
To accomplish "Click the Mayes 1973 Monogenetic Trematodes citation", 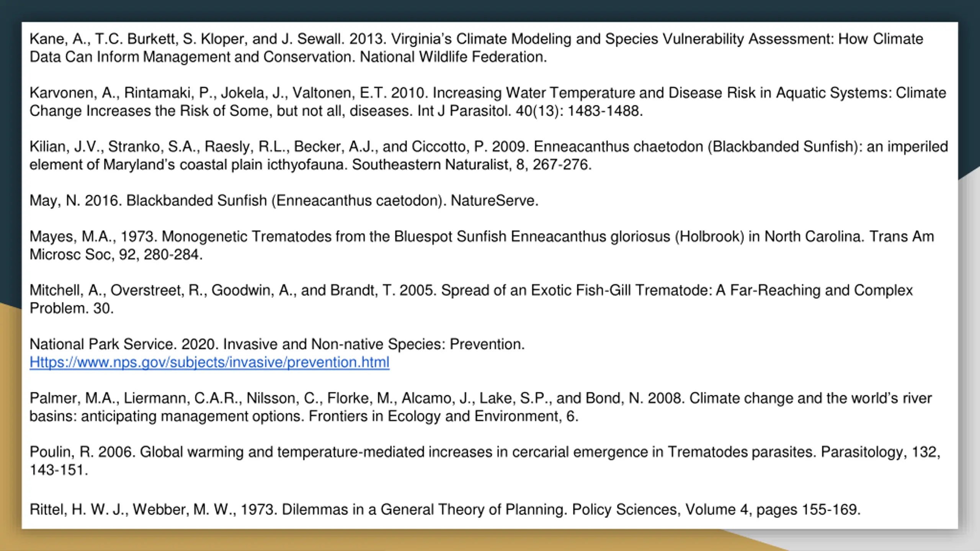I will 482,245.
